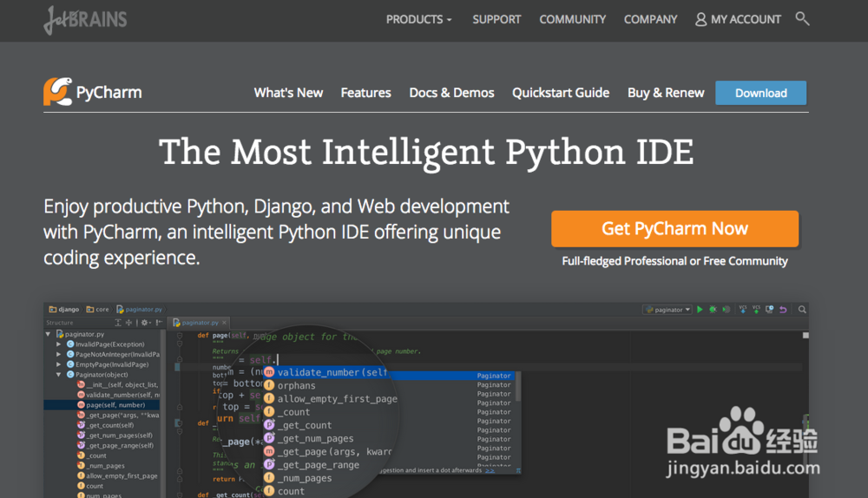The width and height of the screenshot is (868, 498).
Task: Close the paginator.py editor tab
Action: pyautogui.click(x=224, y=323)
